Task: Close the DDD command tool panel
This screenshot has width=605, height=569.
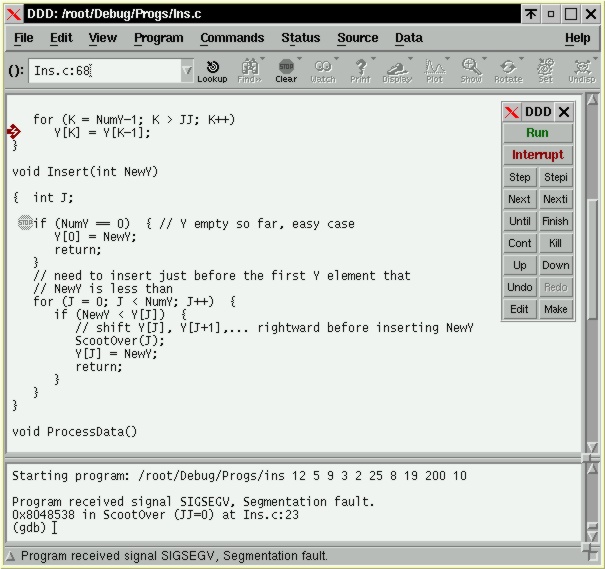Action: (x=564, y=112)
